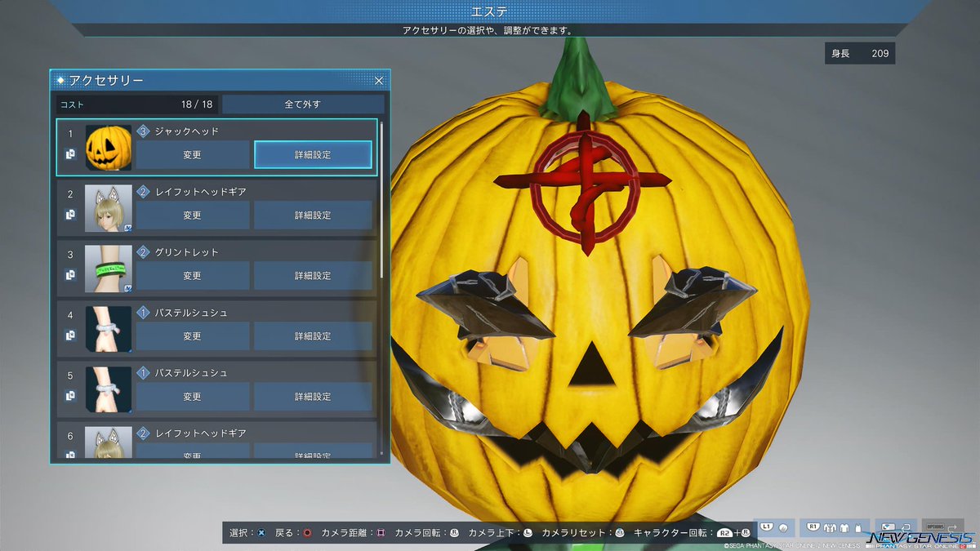
Task: Click the エステ screen title
Action: (489, 11)
